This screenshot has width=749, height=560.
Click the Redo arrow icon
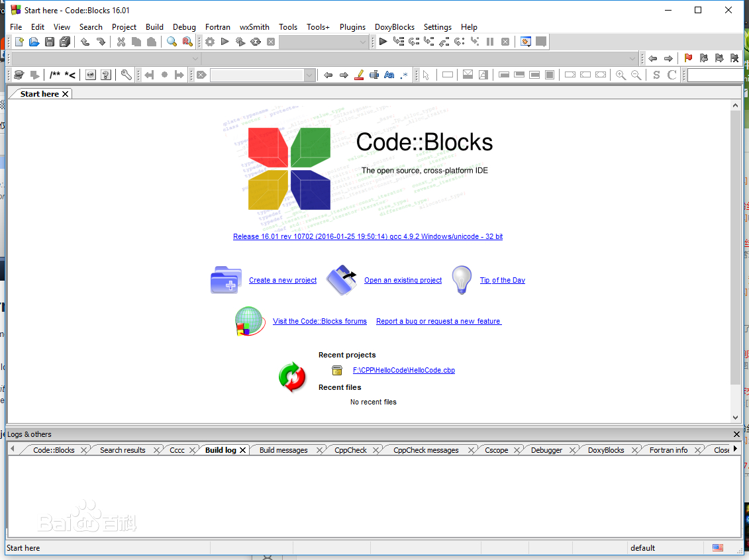pos(100,42)
